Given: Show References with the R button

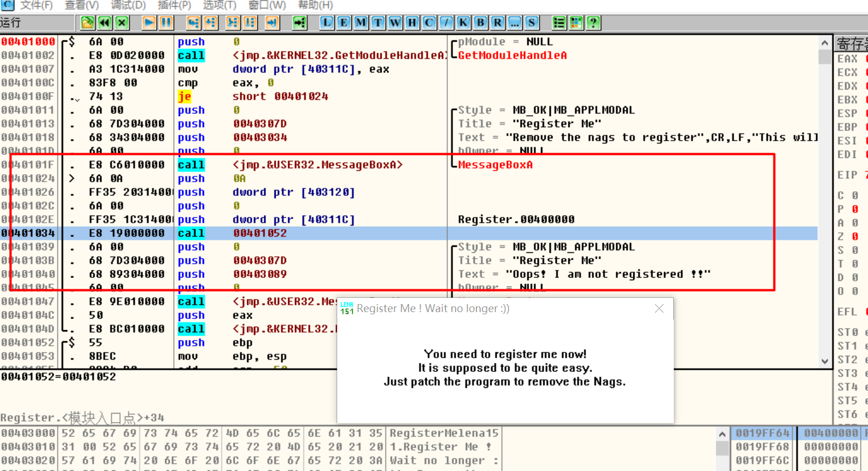Looking at the screenshot, I should click(x=497, y=23).
